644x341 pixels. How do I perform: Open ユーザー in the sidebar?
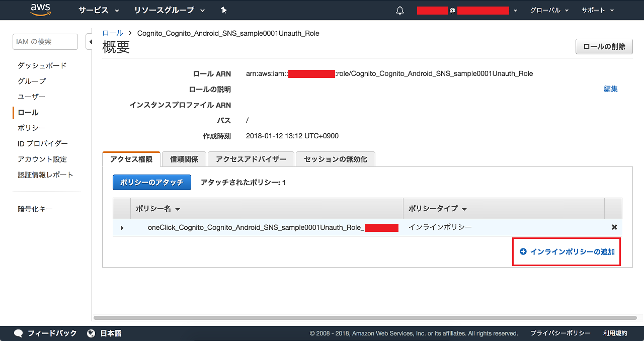32,97
